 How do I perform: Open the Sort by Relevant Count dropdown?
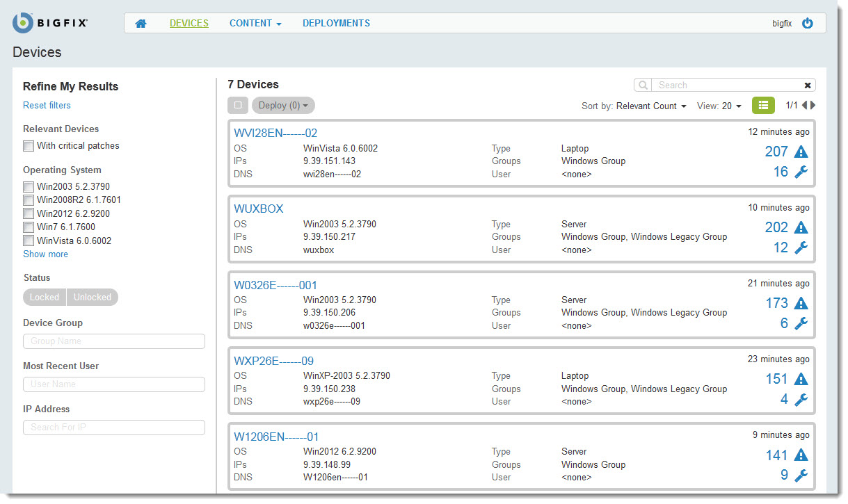651,106
